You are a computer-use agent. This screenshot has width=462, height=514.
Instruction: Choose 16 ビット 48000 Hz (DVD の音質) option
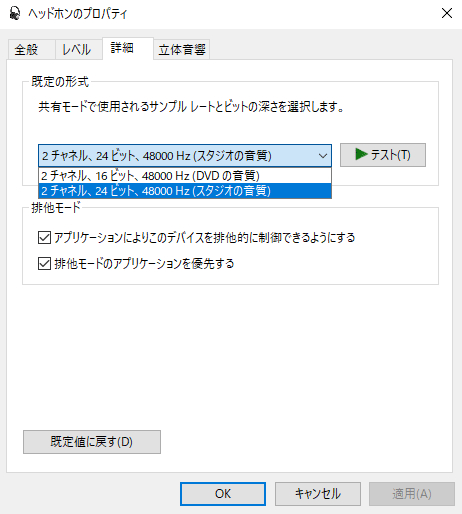pos(185,176)
